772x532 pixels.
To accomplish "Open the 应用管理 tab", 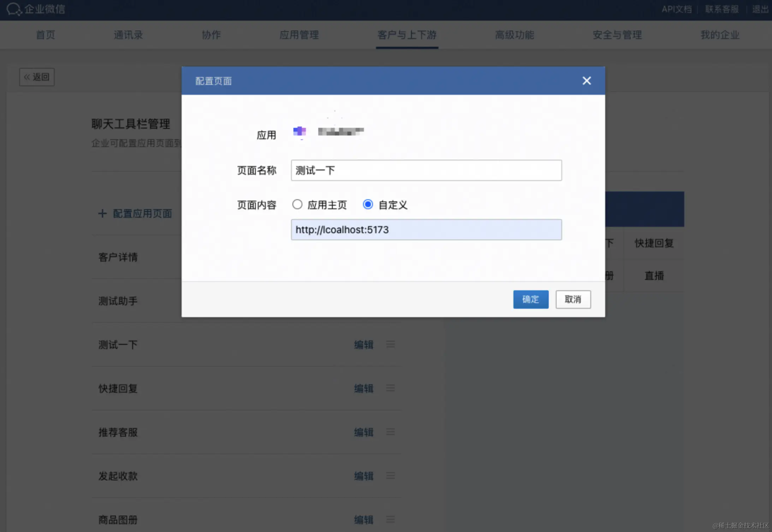I will coord(299,35).
